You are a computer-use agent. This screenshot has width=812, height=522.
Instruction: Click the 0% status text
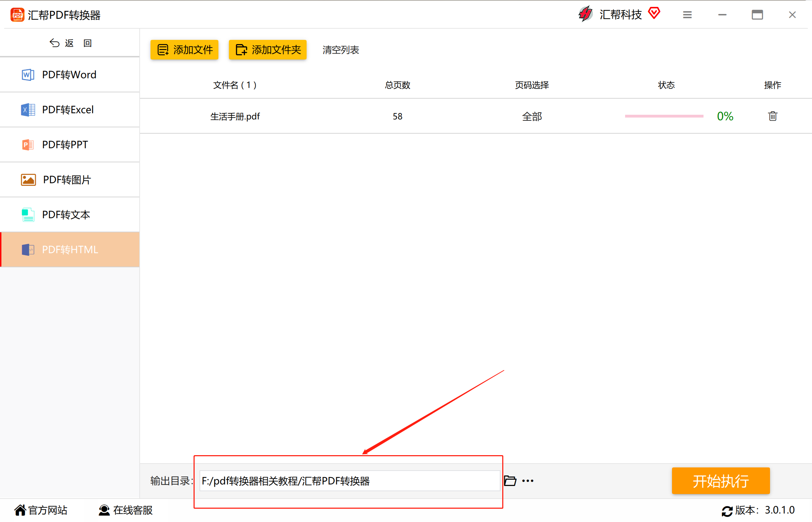725,116
